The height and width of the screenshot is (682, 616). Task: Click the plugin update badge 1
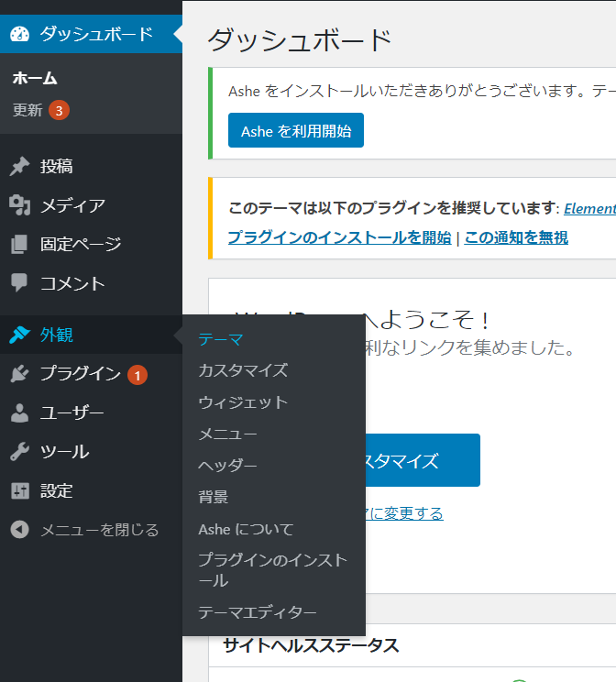tap(137, 375)
